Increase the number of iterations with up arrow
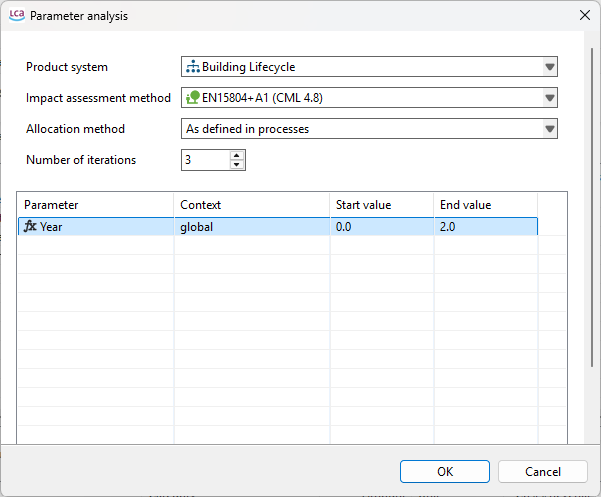The image size is (601, 497). [237, 155]
